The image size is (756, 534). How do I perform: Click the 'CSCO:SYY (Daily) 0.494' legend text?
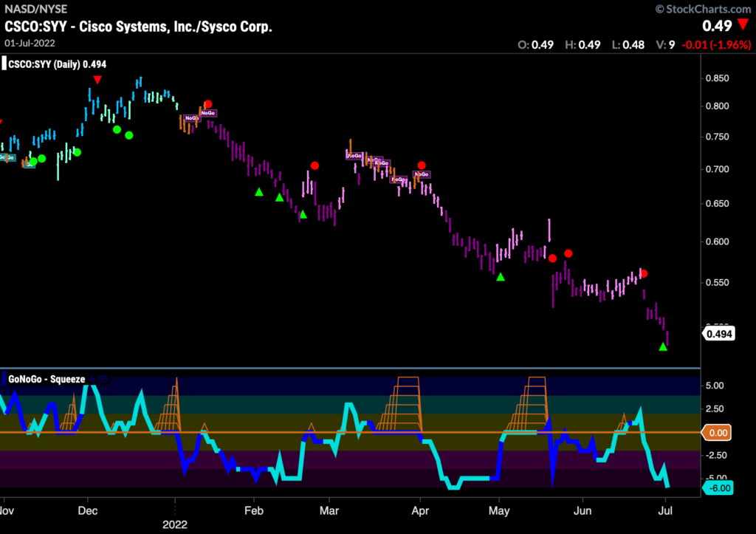tap(58, 64)
